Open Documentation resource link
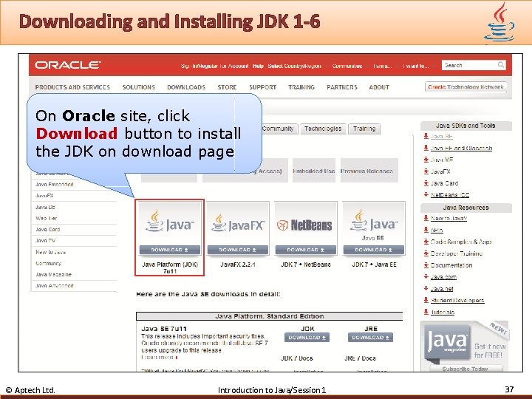This screenshot has height=399, width=532. coord(451,265)
